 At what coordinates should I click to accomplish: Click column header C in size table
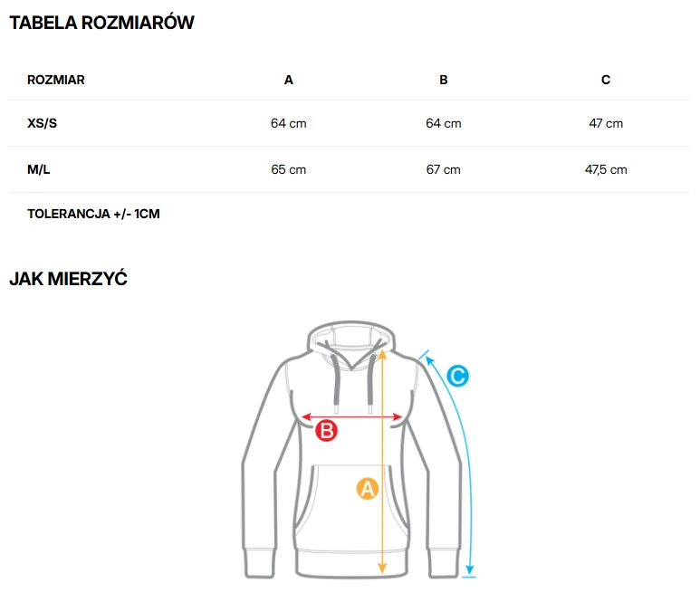(x=606, y=80)
